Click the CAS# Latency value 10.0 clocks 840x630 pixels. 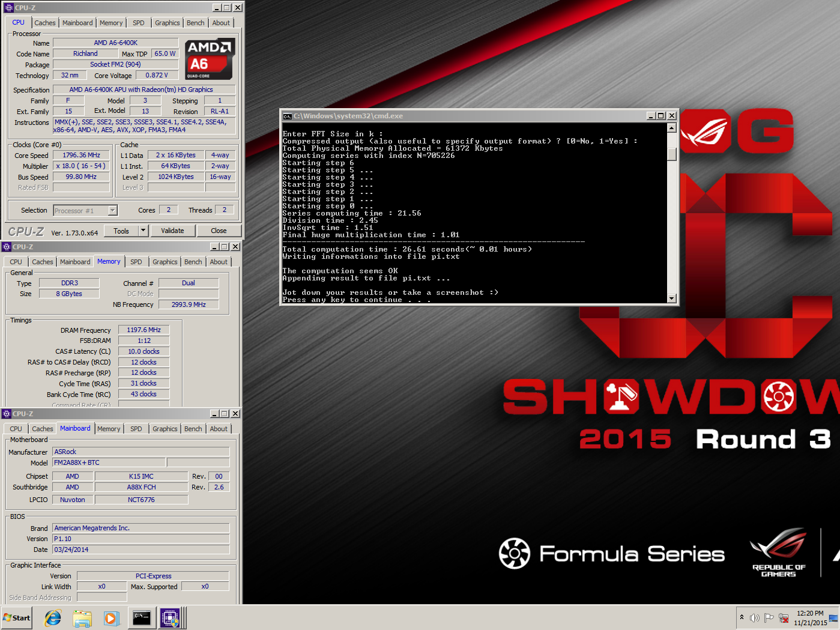coord(144,351)
